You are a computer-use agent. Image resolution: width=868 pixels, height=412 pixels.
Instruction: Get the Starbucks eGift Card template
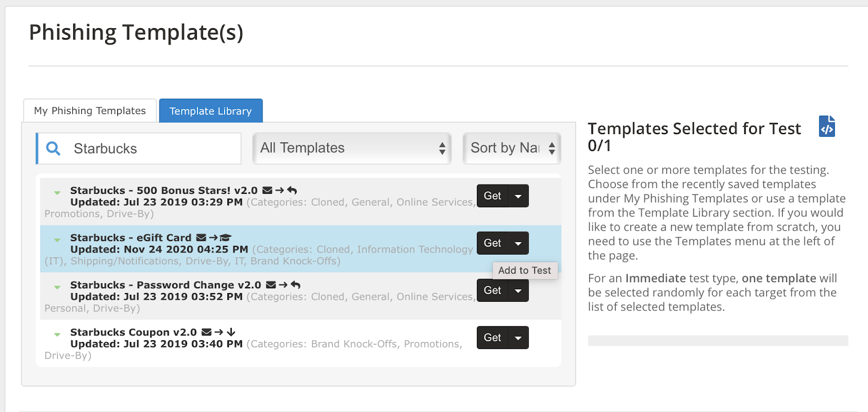tap(493, 243)
